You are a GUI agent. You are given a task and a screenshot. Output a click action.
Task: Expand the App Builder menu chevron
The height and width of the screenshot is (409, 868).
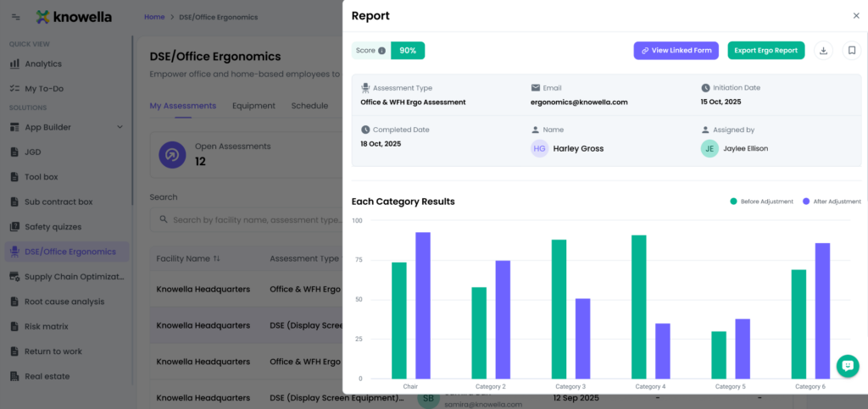(x=120, y=127)
